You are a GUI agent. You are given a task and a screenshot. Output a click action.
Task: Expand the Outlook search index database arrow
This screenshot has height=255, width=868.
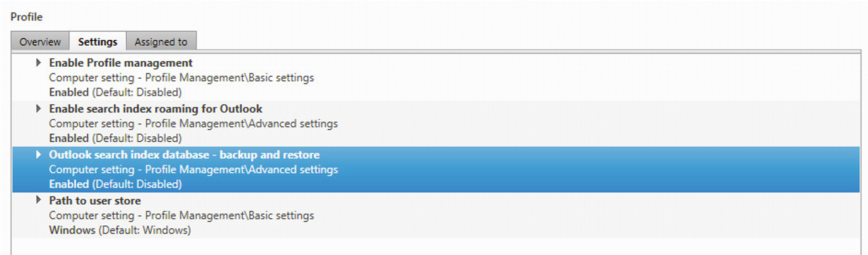pos(39,154)
